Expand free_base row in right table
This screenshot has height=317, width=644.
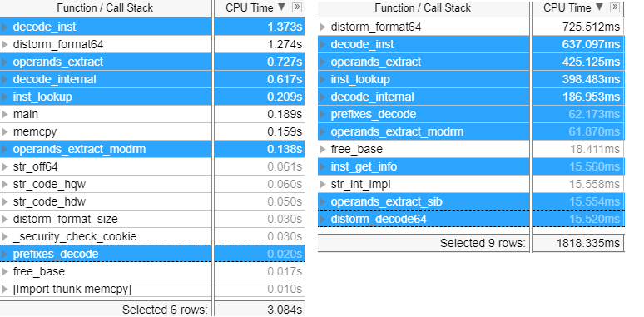click(x=322, y=149)
